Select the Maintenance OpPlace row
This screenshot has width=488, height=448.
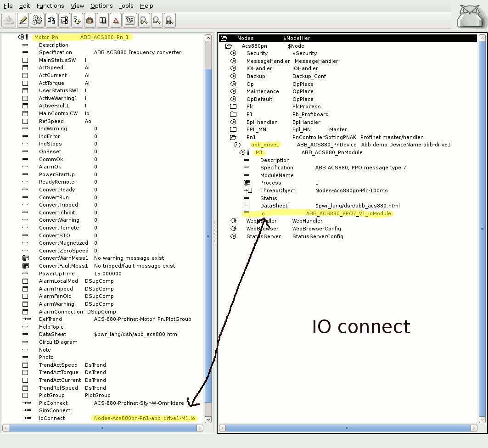(348, 91)
